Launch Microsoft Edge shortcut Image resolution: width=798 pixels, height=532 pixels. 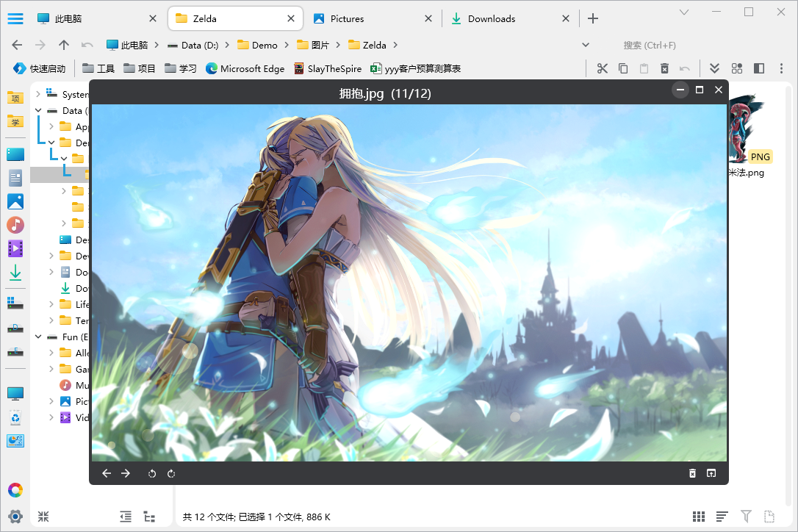[245, 68]
